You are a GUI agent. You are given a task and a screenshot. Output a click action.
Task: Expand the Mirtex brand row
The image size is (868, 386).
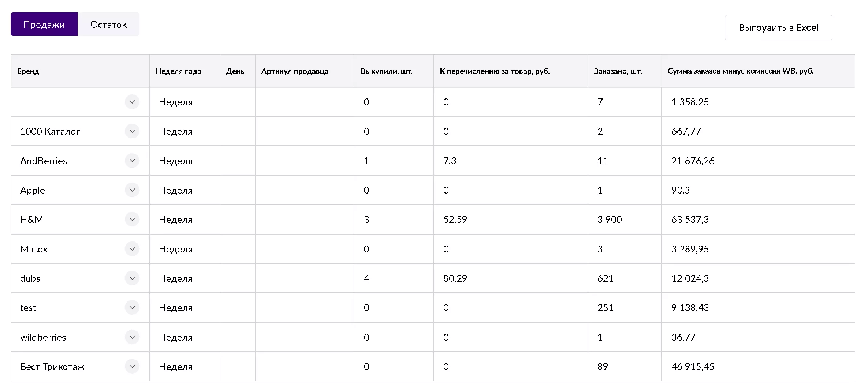click(x=132, y=249)
